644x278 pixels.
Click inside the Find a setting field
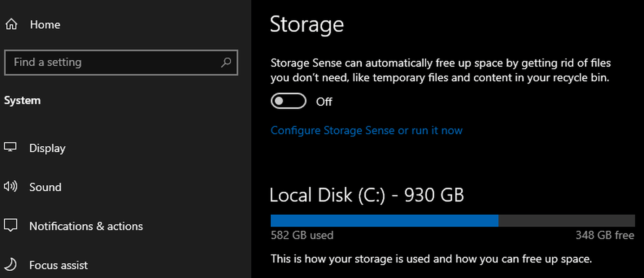click(x=121, y=62)
